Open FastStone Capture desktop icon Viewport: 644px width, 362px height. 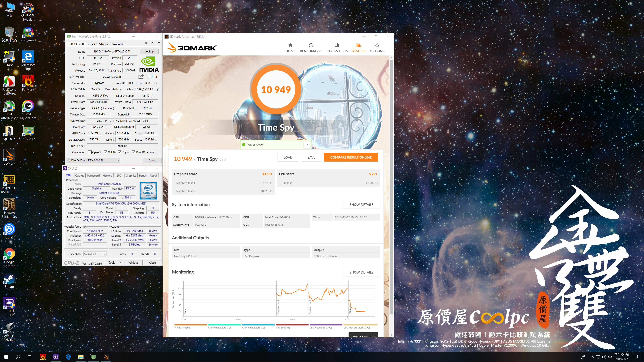tap(9, 85)
